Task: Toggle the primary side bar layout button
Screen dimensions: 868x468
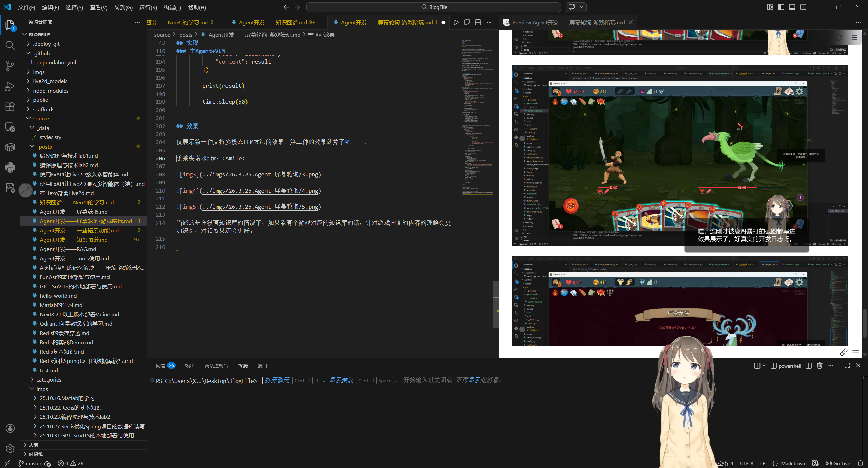Action: pos(781,7)
